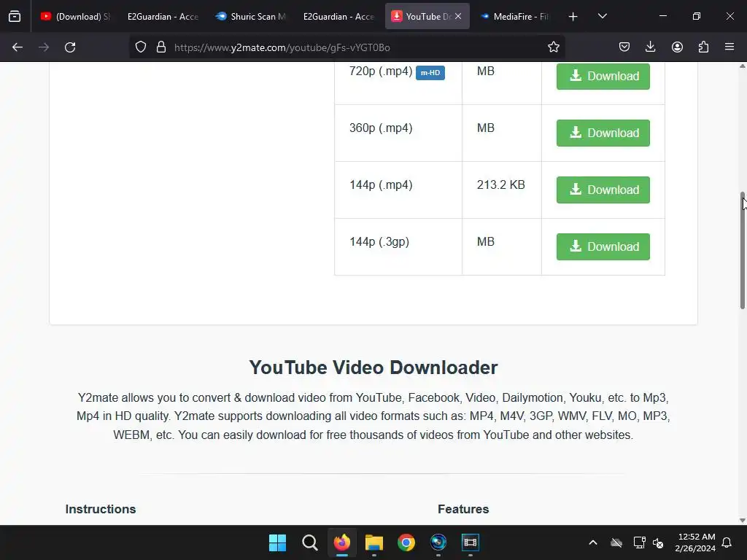Click the YouTube Video Downloader heading
Image resolution: width=747 pixels, height=560 pixels.
point(373,367)
